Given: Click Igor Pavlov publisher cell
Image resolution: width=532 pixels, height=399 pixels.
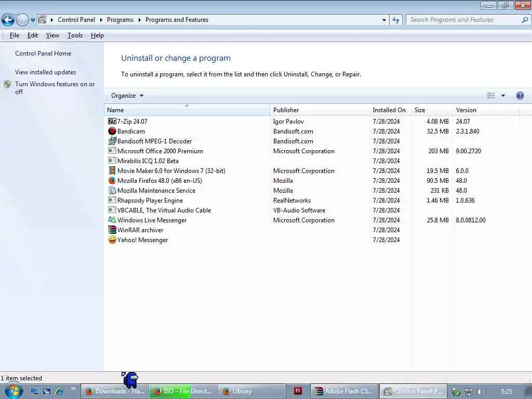Looking at the screenshot, I should [288, 121].
